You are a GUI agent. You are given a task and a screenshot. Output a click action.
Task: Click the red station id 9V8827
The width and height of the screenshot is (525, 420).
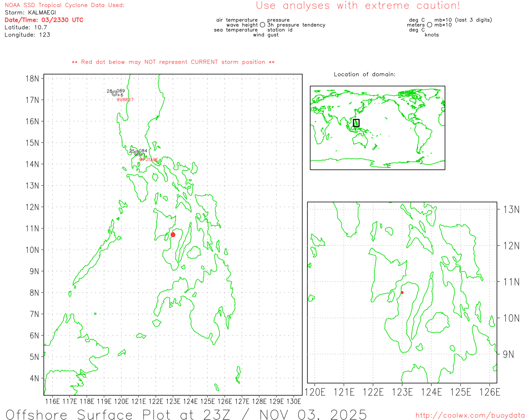125,100
